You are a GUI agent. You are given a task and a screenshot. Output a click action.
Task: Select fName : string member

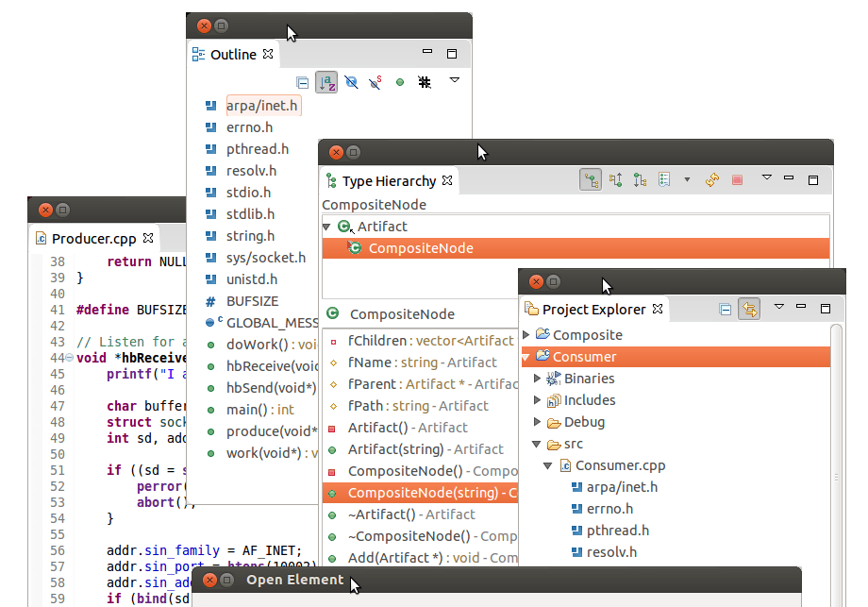(x=422, y=363)
